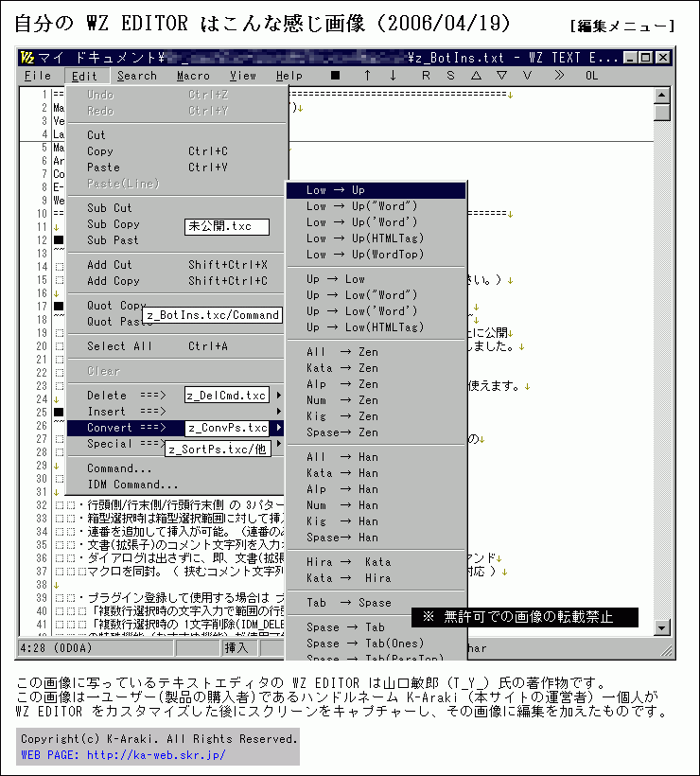This screenshot has height=776, width=700.
Task: Open the ka-web.skr.jp web page link
Action: (156, 755)
